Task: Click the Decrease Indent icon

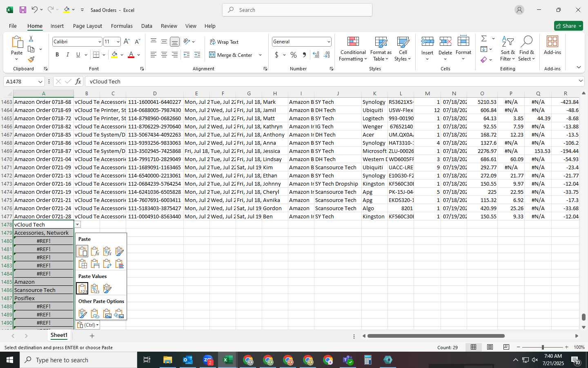Action: click(187, 55)
